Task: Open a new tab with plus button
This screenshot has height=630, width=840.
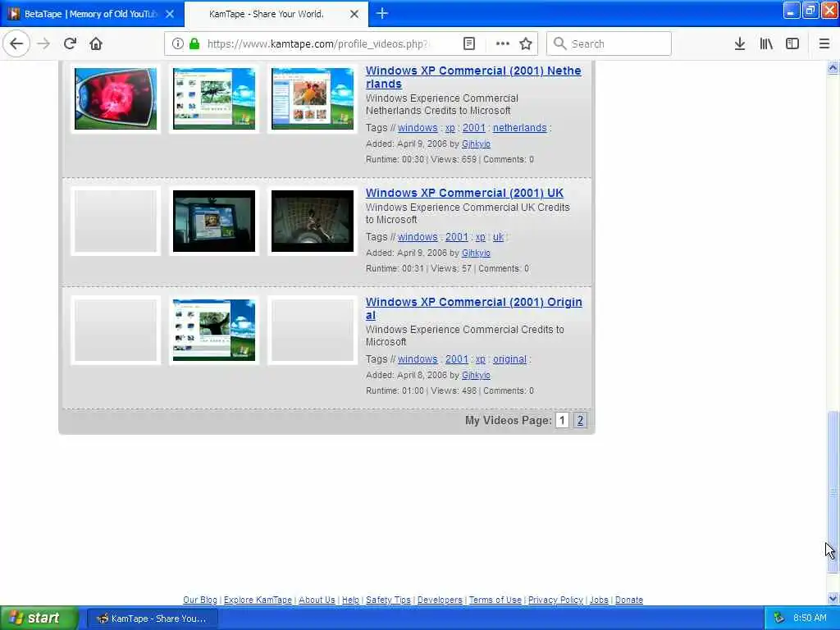Action: click(x=382, y=13)
